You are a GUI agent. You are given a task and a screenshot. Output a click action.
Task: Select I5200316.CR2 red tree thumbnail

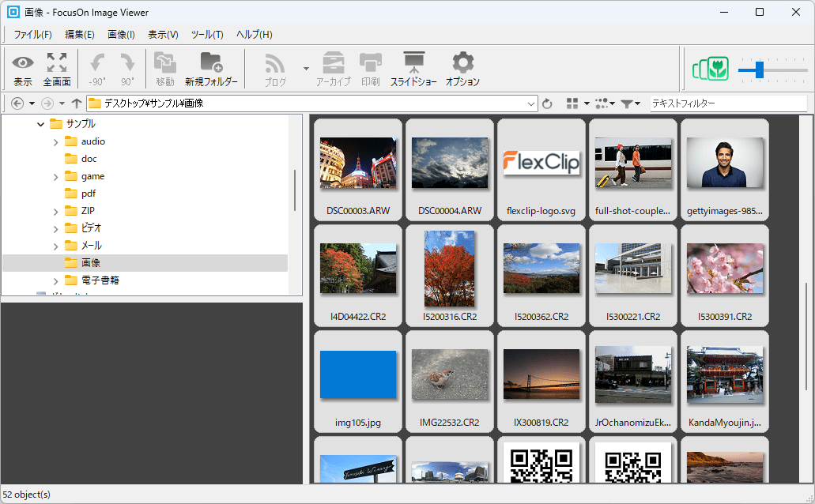tap(450, 276)
